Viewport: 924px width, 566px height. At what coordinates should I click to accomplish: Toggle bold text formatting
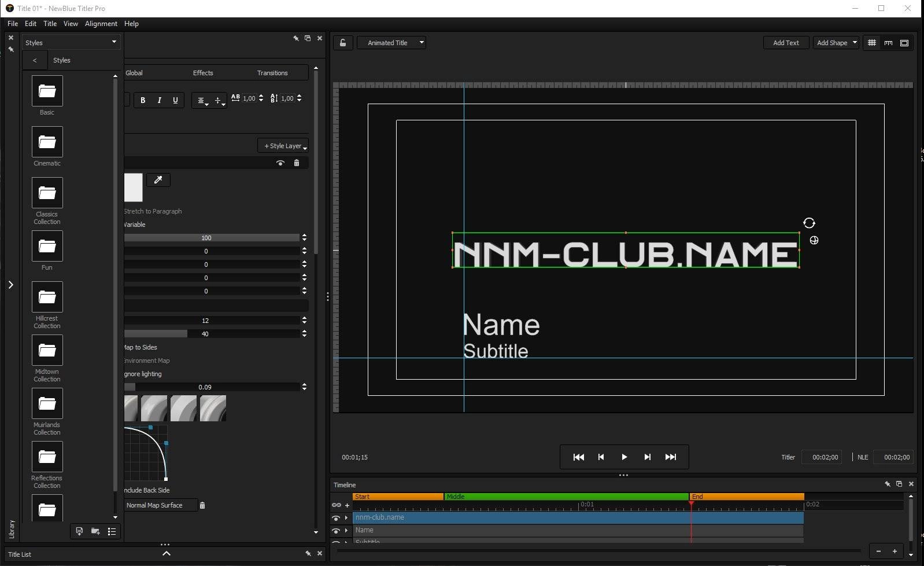pyautogui.click(x=143, y=100)
